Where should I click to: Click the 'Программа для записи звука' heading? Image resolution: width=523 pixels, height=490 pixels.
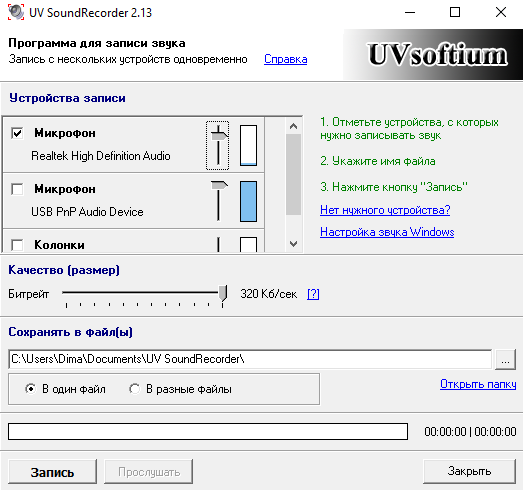[97, 43]
